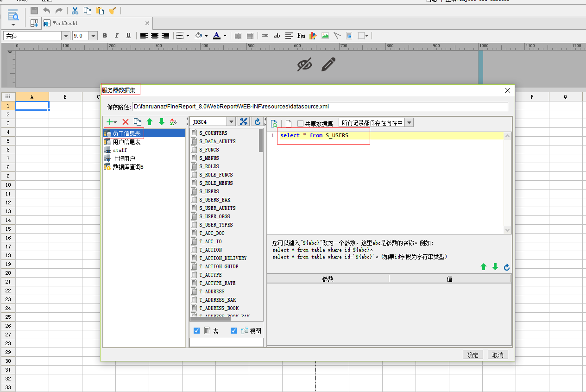Click the redo arrow icon

point(59,10)
